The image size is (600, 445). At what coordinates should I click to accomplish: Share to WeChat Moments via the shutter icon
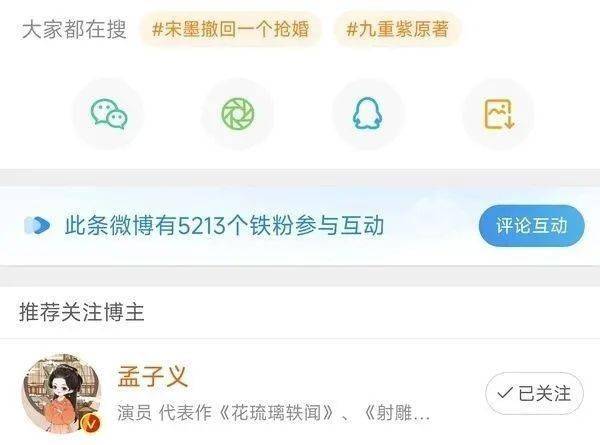click(x=238, y=114)
